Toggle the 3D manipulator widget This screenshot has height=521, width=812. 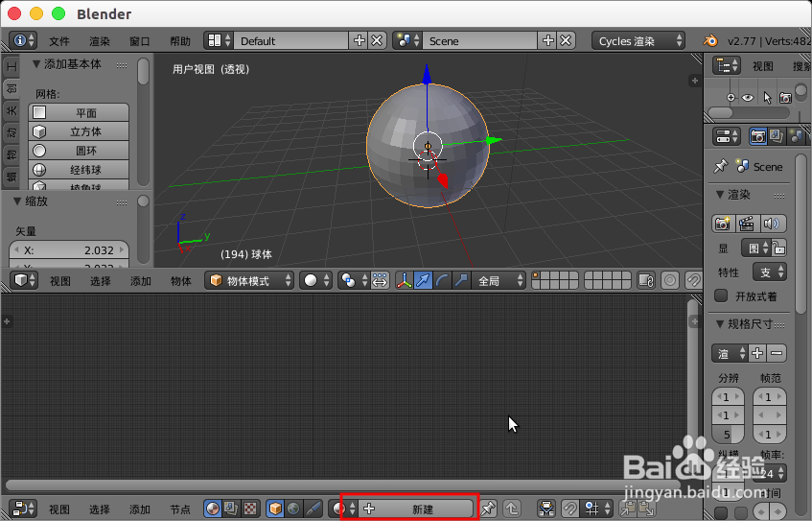pyautogui.click(x=404, y=280)
